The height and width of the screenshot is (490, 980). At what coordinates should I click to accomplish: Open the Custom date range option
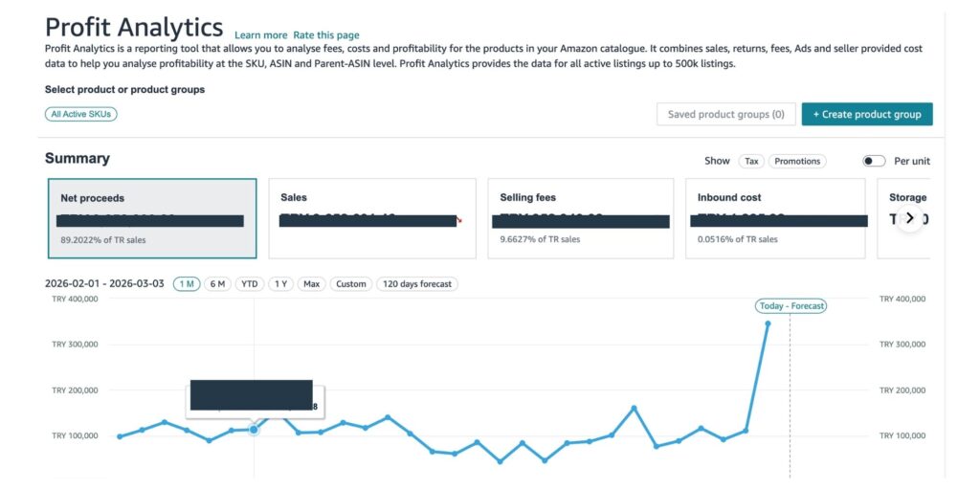pyautogui.click(x=350, y=283)
